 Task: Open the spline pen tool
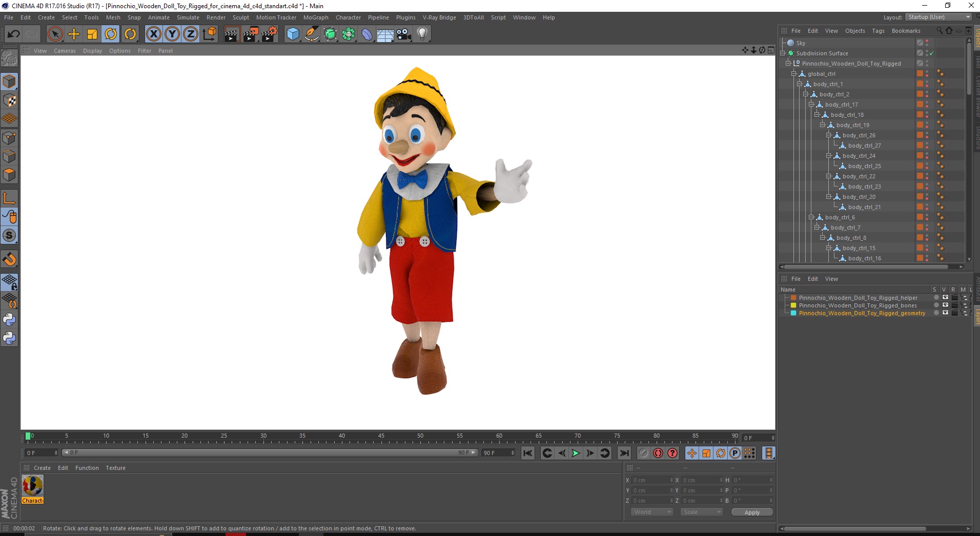[x=312, y=34]
